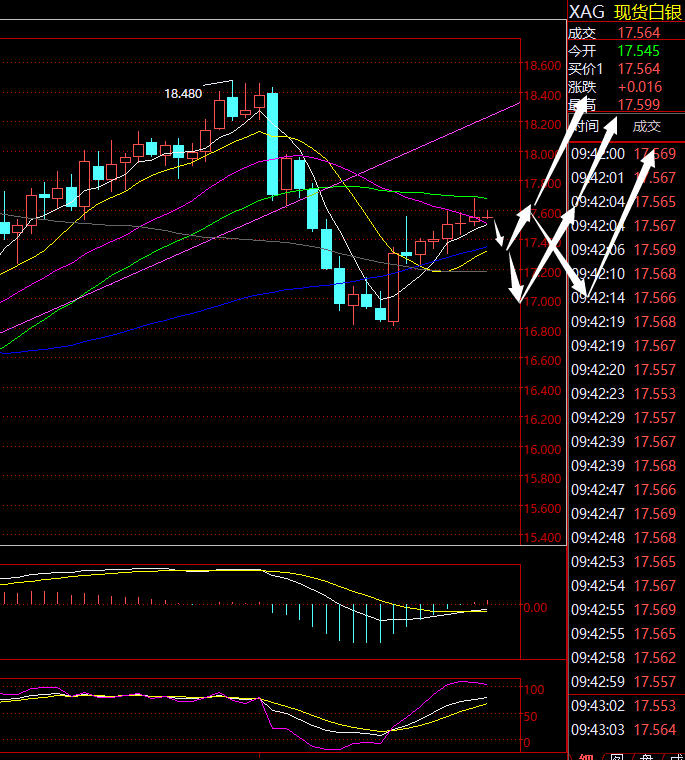Click the 成交 column header in tick list
This screenshot has height=760, width=685.
(x=647, y=126)
